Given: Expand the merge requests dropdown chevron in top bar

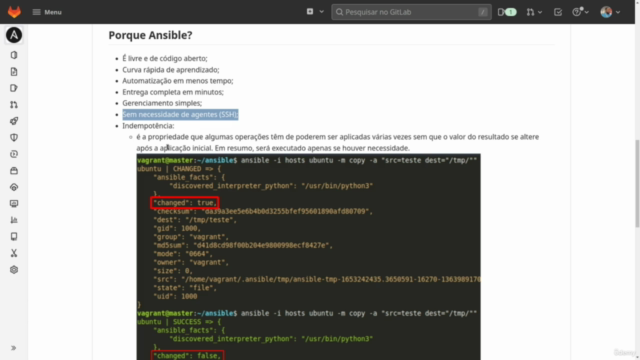Looking at the screenshot, I should (540, 12).
